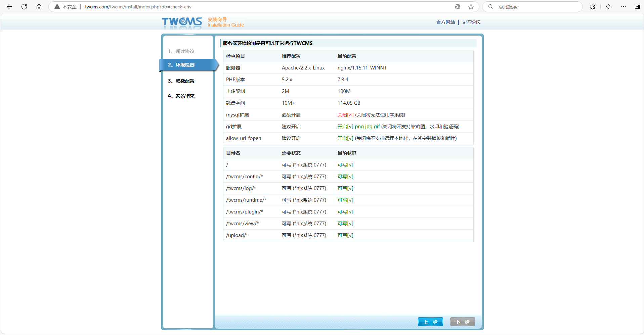Click the allow_url_fopen row label
The image size is (644, 335).
(x=244, y=138)
